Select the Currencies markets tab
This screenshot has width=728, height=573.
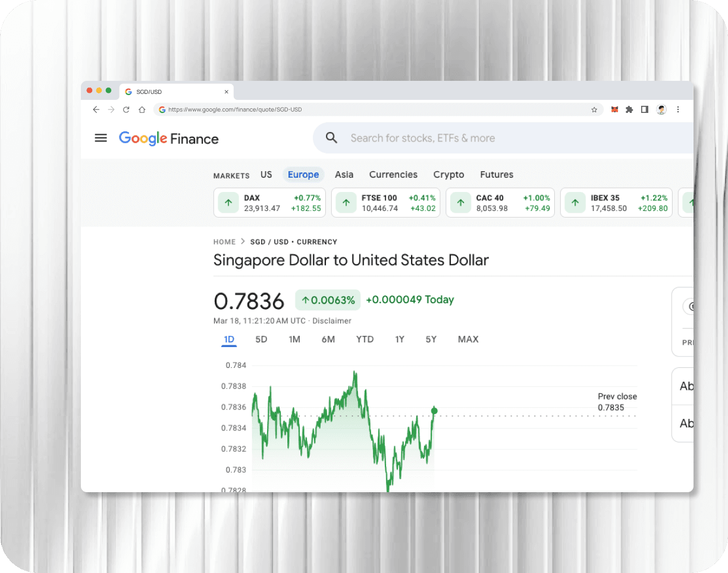tap(393, 174)
